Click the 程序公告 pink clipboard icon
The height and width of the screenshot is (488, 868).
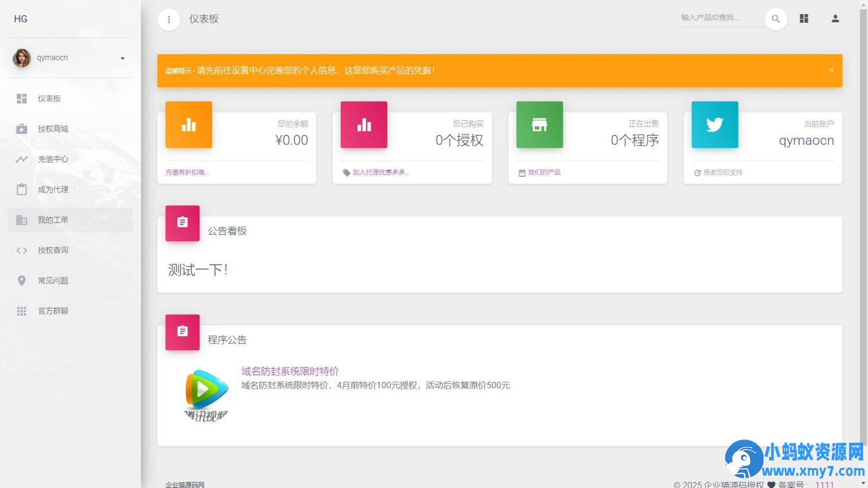(x=183, y=332)
